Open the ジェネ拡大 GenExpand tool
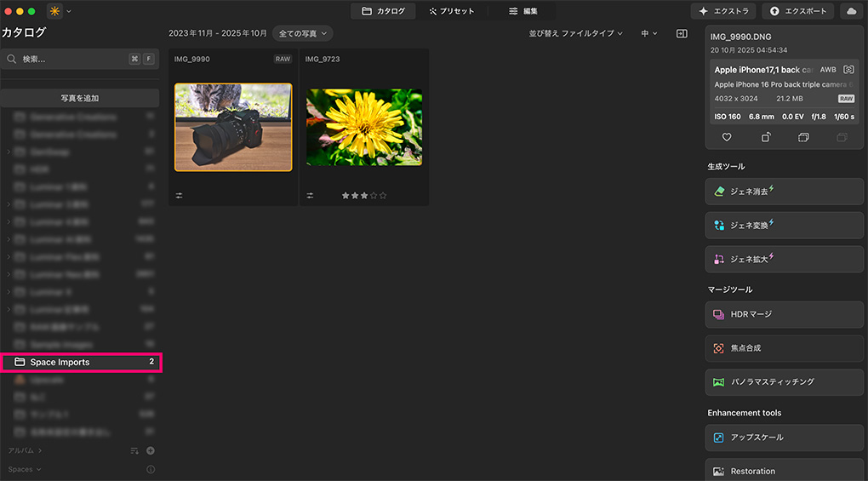This screenshot has height=481, width=868. click(x=785, y=259)
